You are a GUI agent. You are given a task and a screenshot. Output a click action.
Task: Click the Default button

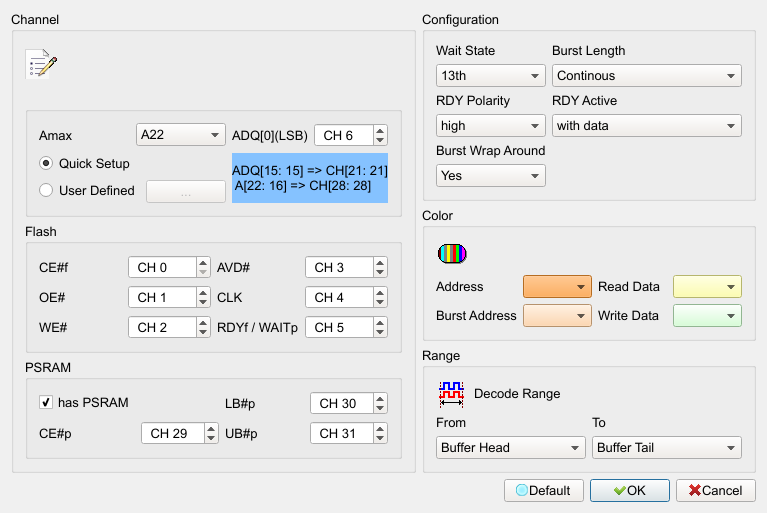(x=544, y=491)
